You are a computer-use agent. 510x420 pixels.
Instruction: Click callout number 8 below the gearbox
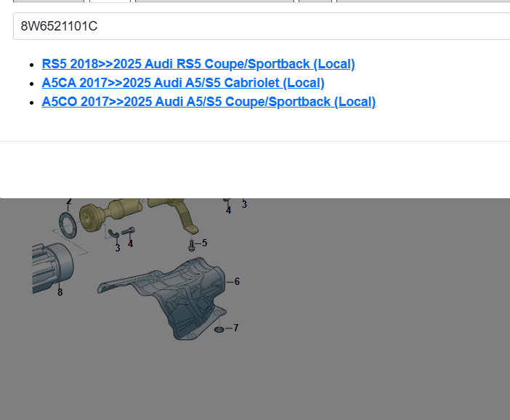coord(60,293)
